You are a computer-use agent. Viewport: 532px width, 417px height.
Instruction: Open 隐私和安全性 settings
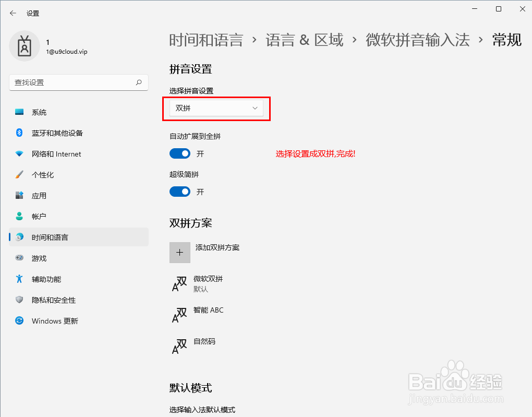(x=79, y=300)
